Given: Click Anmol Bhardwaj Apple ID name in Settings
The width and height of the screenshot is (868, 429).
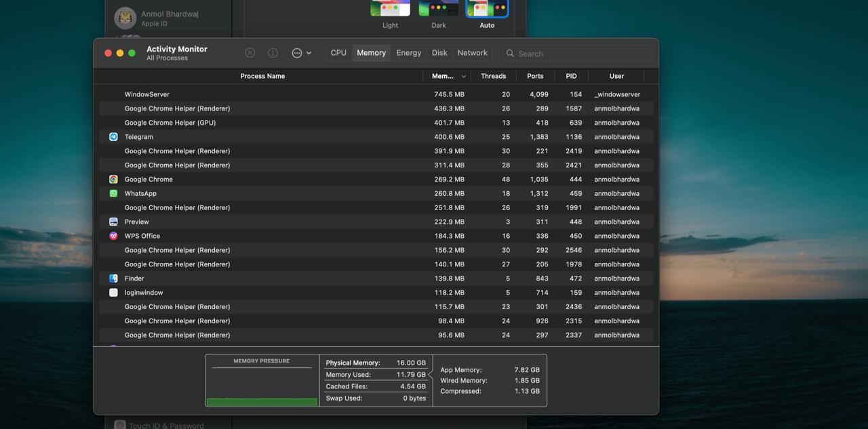Looking at the screenshot, I should coord(170,14).
